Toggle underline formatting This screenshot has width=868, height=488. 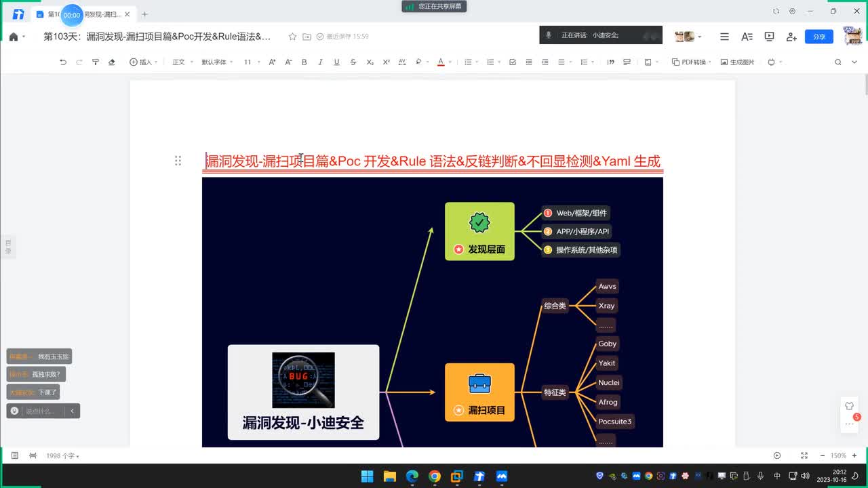337,62
